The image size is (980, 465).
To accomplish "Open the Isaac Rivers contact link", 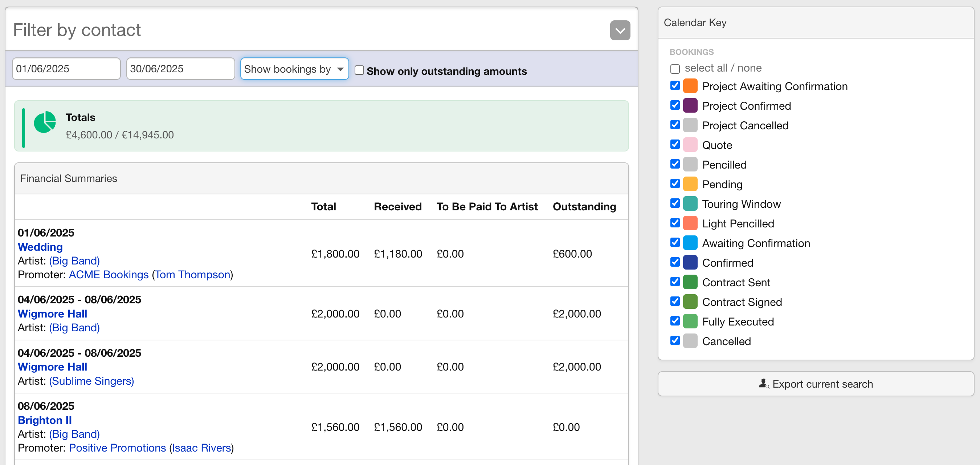I will 202,448.
